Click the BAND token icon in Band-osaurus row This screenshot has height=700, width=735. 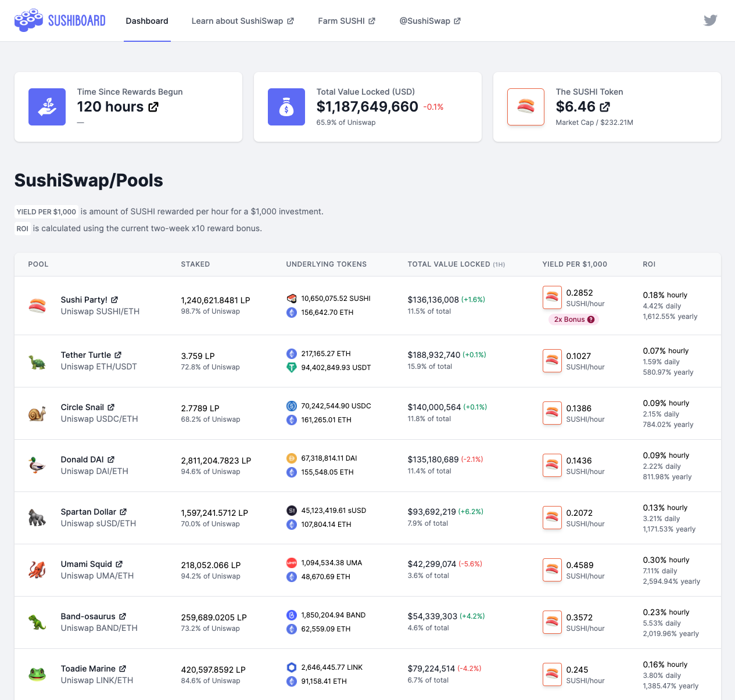[x=292, y=615]
